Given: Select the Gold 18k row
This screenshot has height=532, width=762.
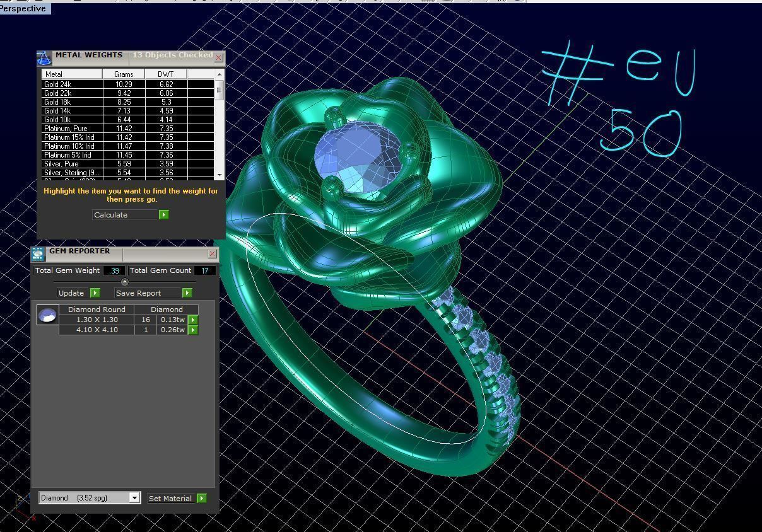Looking at the screenshot, I should click(x=128, y=101).
